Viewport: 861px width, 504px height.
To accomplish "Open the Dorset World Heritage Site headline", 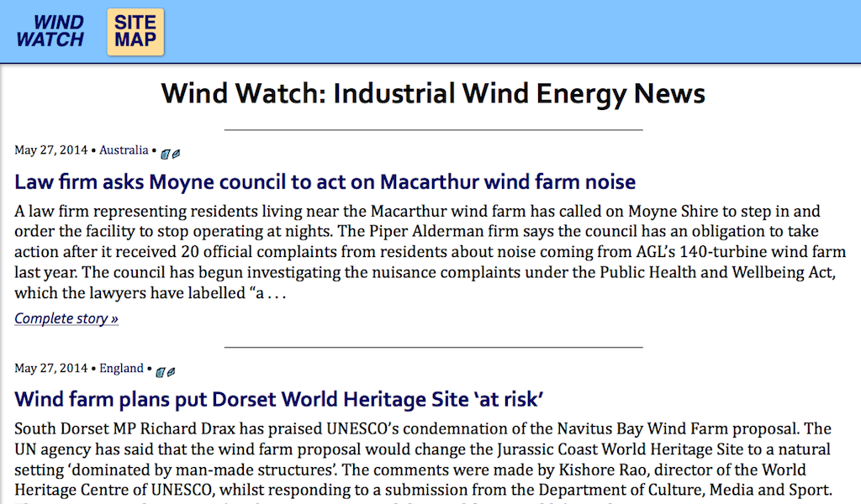I will click(x=279, y=400).
